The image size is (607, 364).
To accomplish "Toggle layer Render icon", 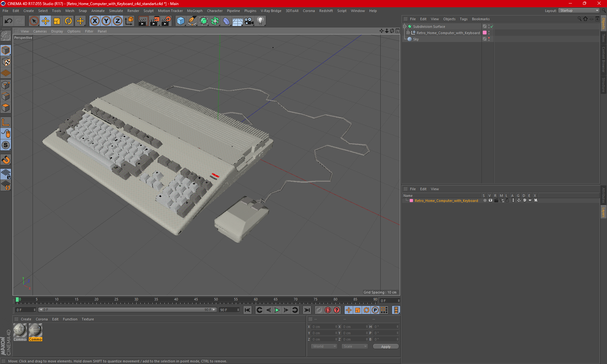I will 496,200.
